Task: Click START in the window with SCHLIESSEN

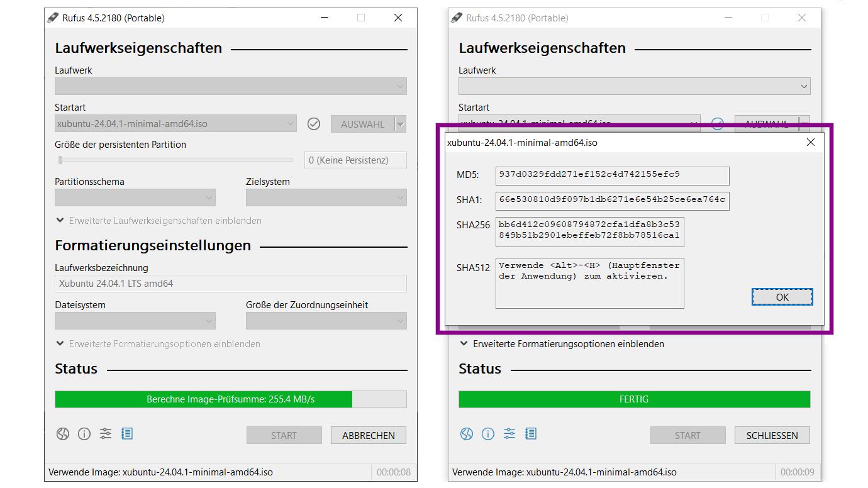Action: pyautogui.click(x=687, y=435)
